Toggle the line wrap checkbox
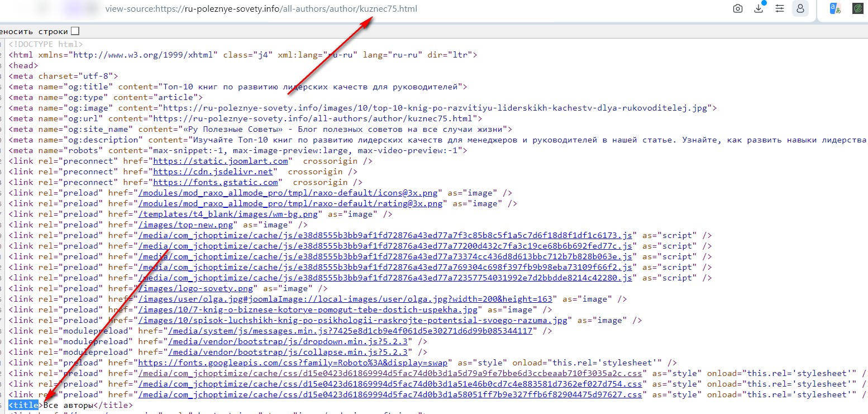Image resolution: width=868 pixels, height=414 pixels. (75, 31)
